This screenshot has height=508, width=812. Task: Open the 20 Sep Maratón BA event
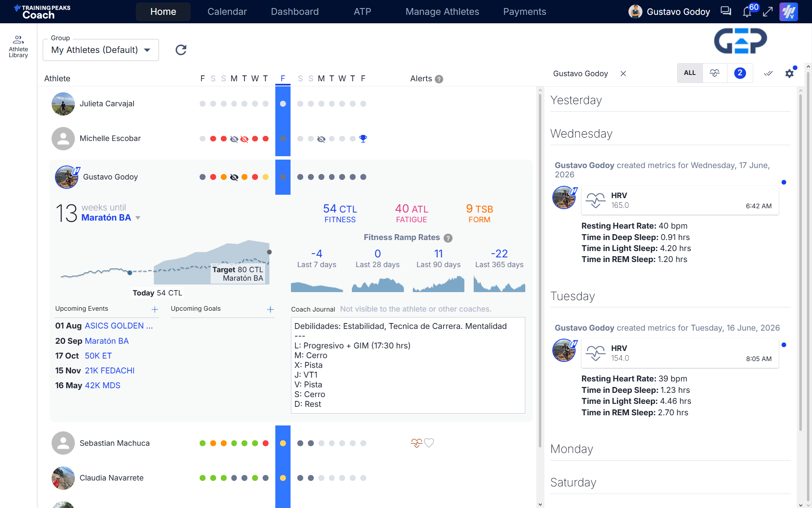click(x=107, y=341)
